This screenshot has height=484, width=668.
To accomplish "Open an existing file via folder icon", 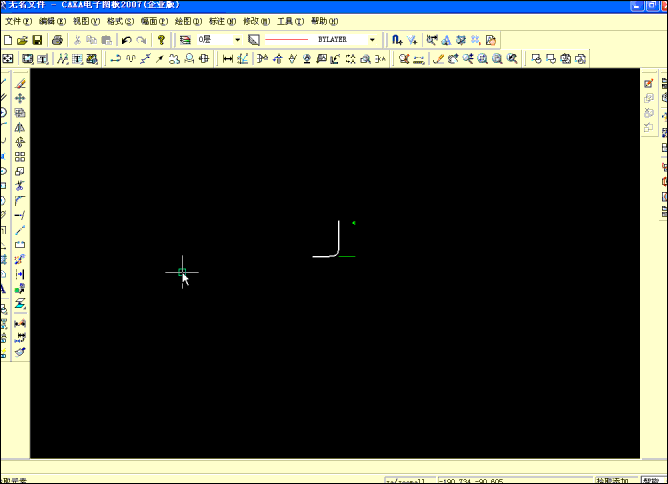I will pos(22,40).
